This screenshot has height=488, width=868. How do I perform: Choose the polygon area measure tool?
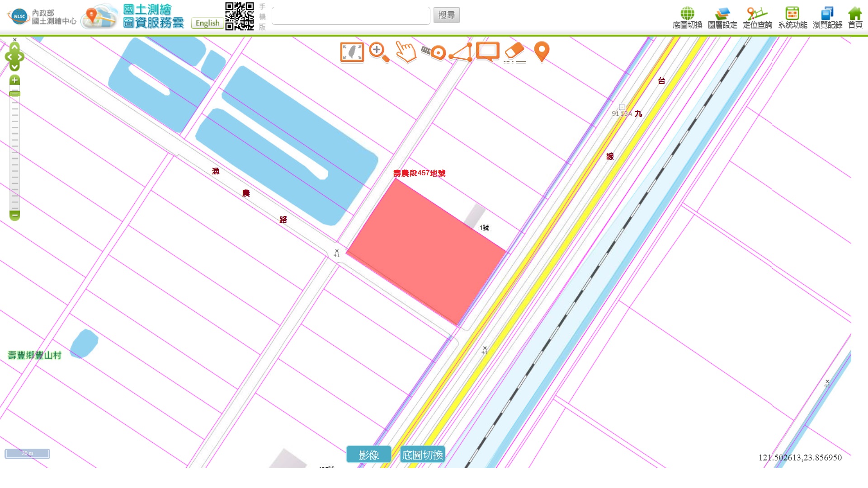tap(461, 52)
